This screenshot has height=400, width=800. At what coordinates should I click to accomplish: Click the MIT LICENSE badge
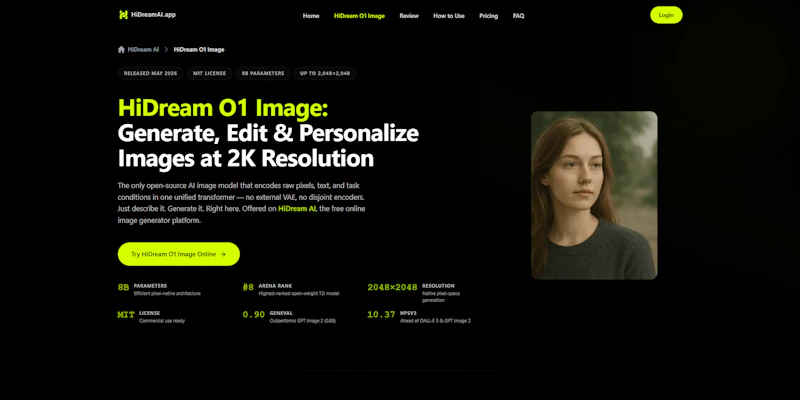(209, 73)
